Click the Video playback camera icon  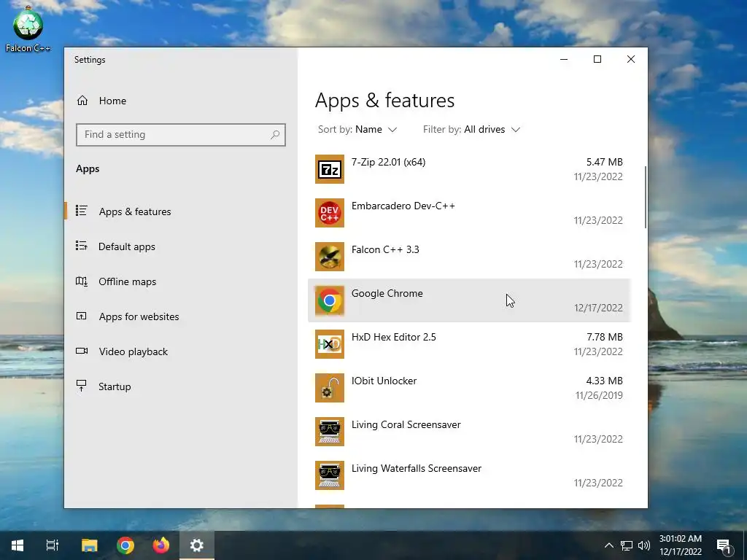(x=82, y=351)
